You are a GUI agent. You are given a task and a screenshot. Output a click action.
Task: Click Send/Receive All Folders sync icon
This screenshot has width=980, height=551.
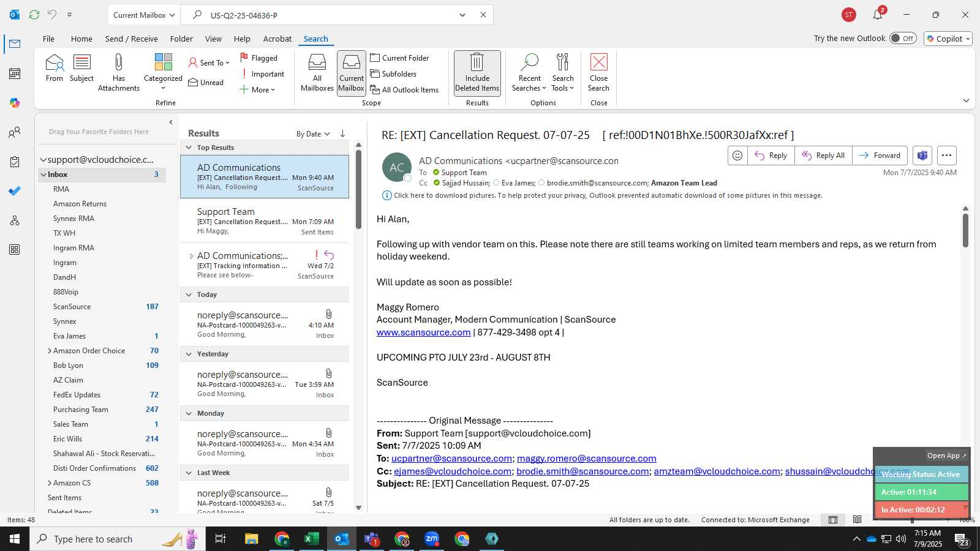34,15
